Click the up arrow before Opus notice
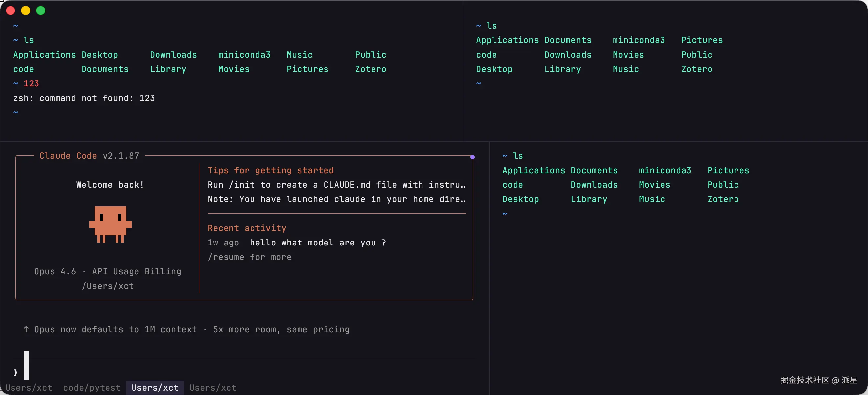The image size is (868, 395). (26, 329)
